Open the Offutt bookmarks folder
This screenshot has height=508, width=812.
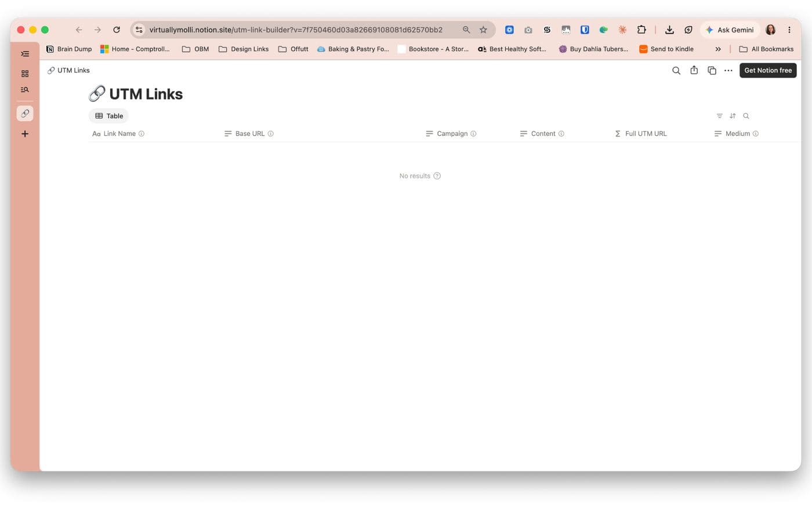pos(293,49)
